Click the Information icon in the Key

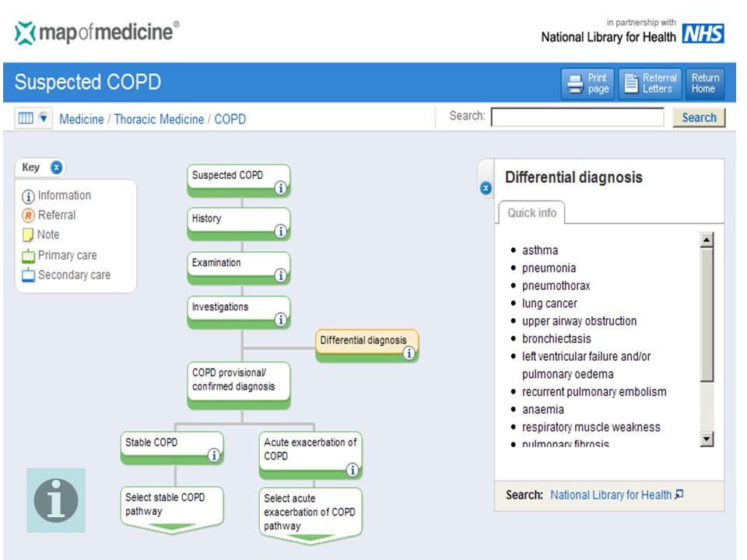[x=28, y=196]
